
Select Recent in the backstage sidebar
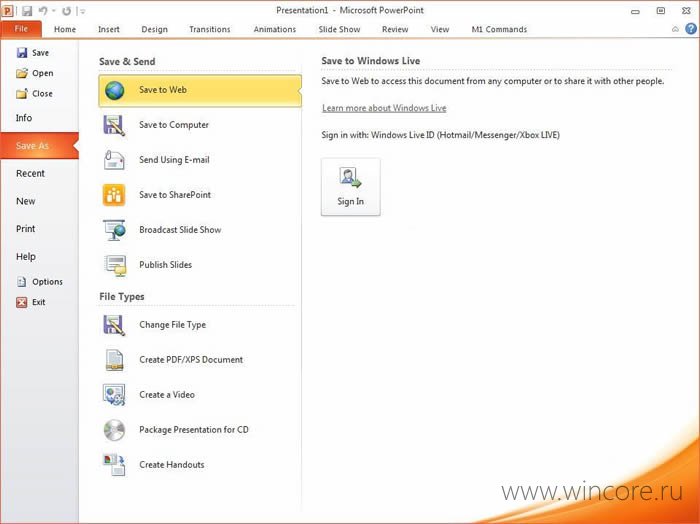point(30,173)
